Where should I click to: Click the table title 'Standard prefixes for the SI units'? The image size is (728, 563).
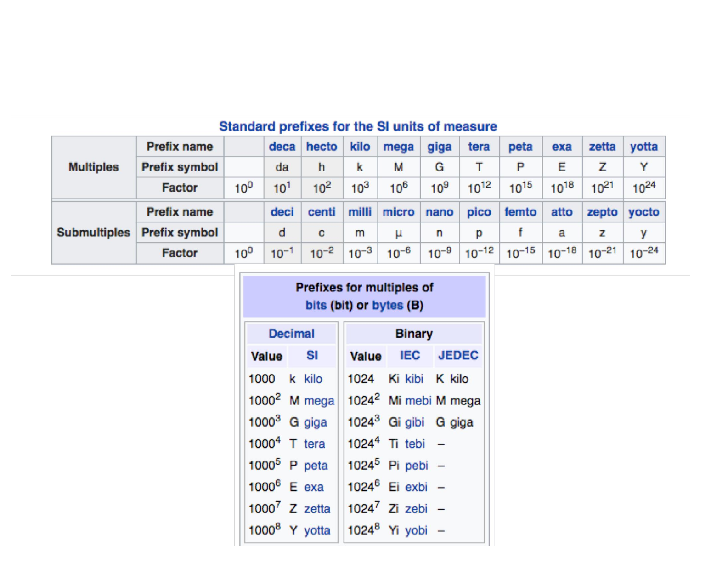pos(358,126)
